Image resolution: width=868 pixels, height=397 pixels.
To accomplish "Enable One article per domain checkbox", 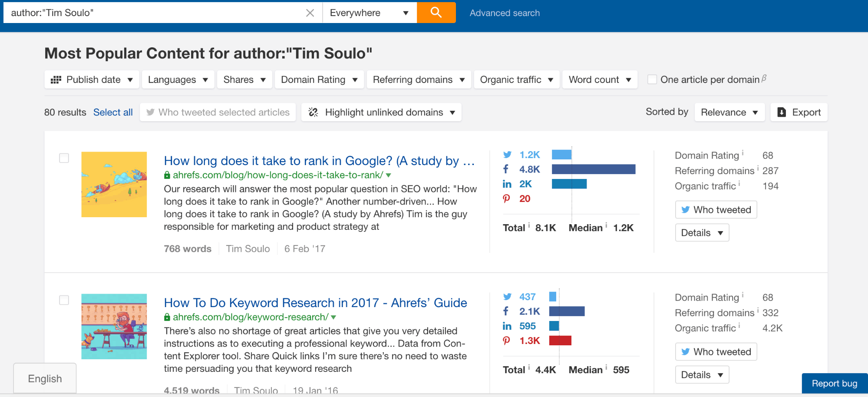I will coord(652,79).
